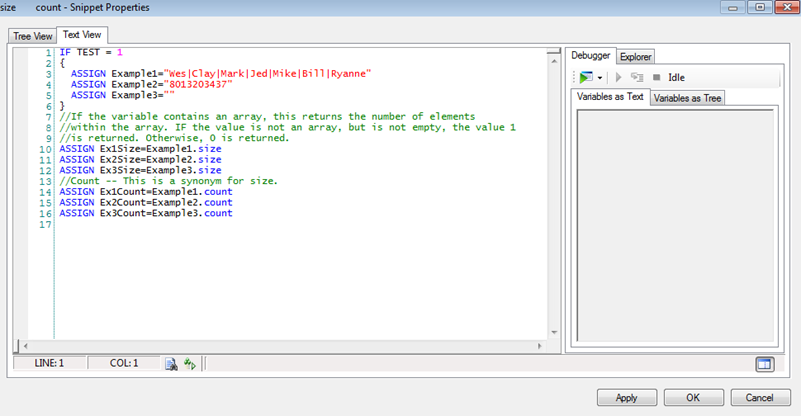This screenshot has width=801, height=416.
Task: Open the Explorer tab
Action: [x=635, y=56]
